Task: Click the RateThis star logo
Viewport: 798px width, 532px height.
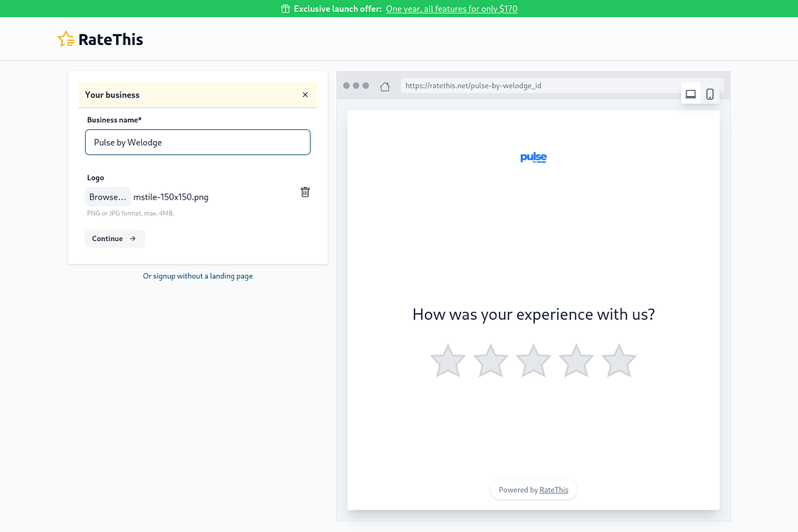Action: point(66,39)
